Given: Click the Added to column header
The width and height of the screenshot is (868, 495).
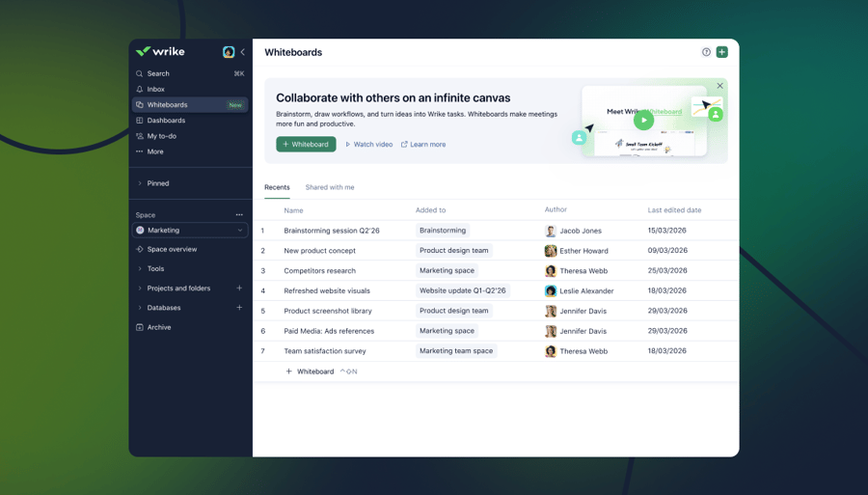Looking at the screenshot, I should pos(431,210).
